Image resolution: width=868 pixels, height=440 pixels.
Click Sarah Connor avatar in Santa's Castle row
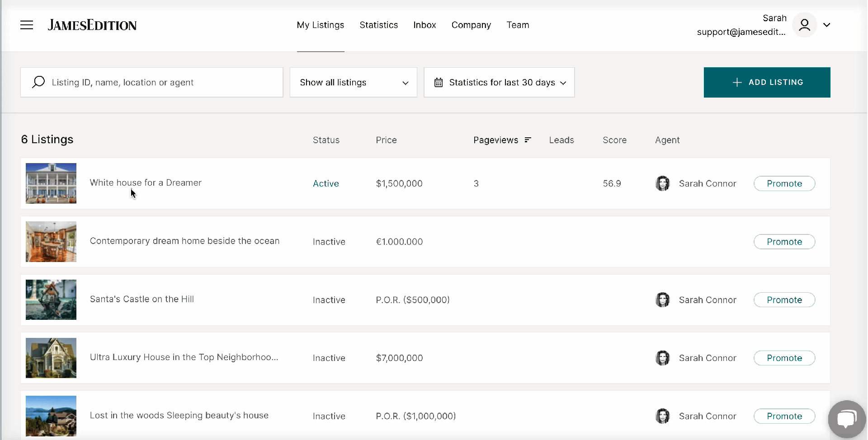[x=662, y=300]
